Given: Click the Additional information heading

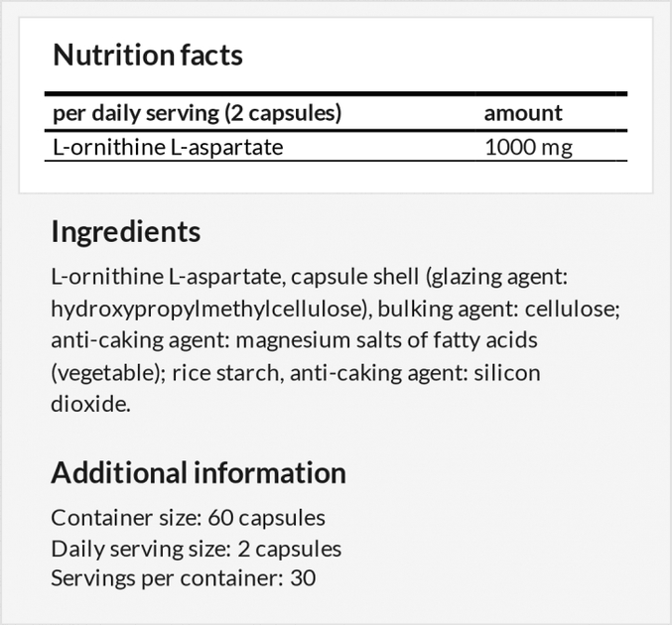Looking at the screenshot, I should (199, 472).
